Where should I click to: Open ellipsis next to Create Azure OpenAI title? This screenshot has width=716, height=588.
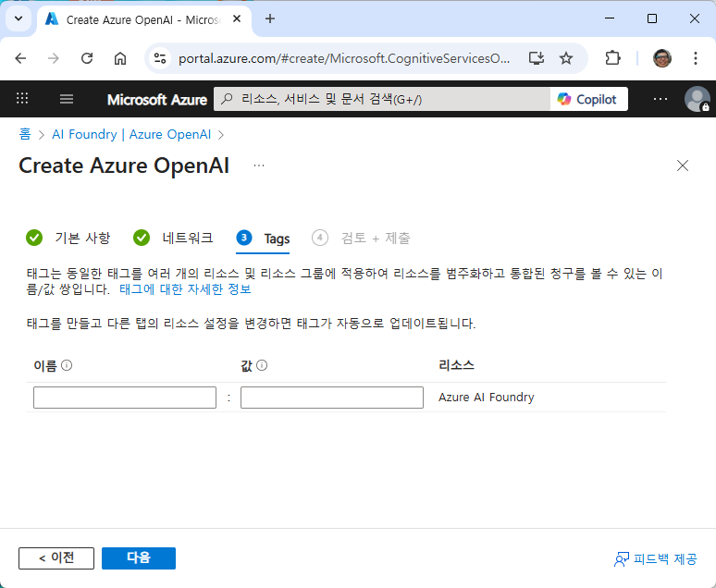[x=259, y=165]
